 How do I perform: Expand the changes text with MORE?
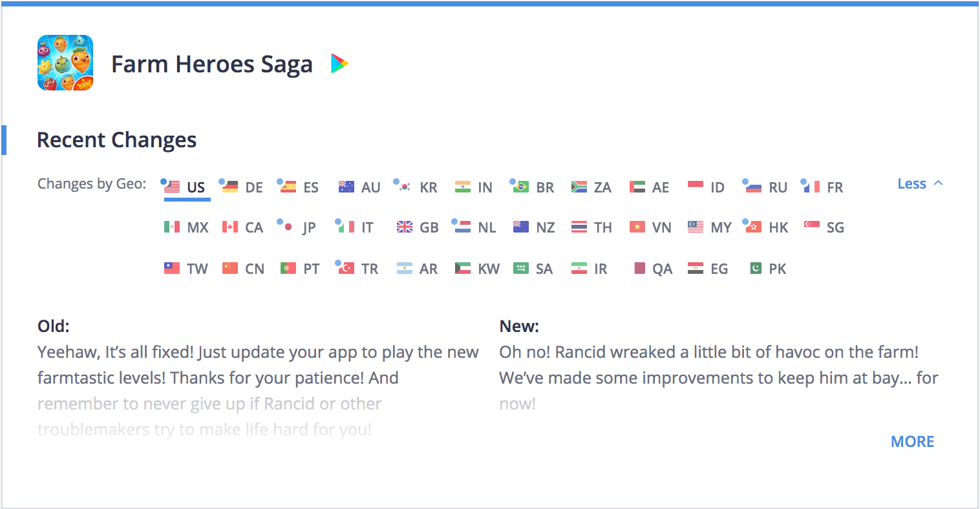912,442
